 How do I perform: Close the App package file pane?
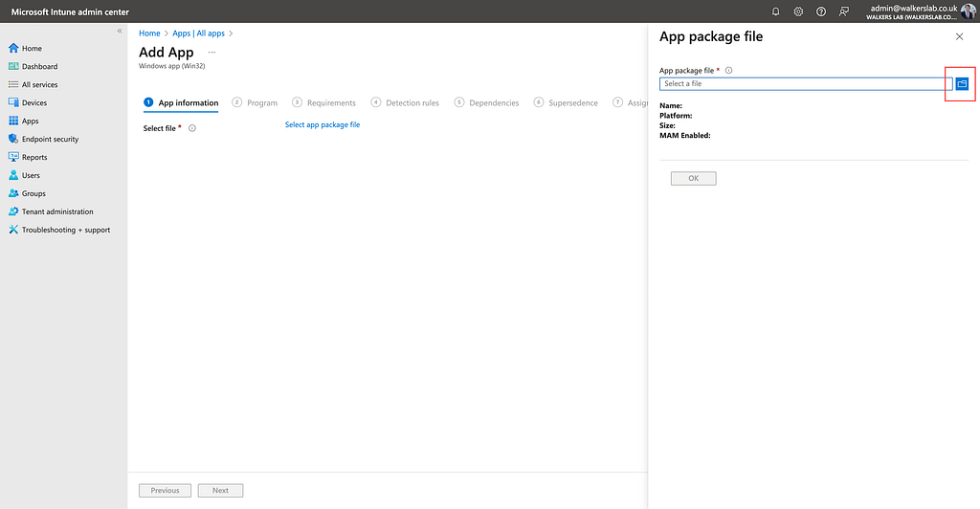[960, 36]
